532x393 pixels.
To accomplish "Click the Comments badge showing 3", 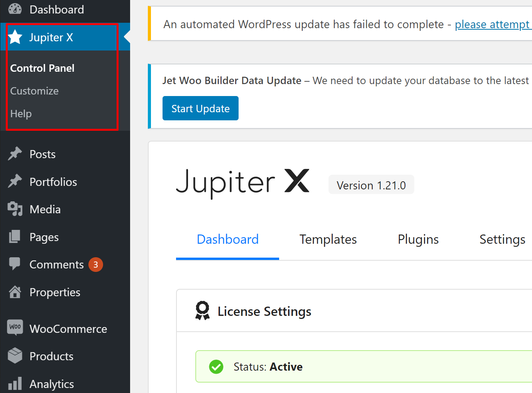I will click(x=96, y=265).
